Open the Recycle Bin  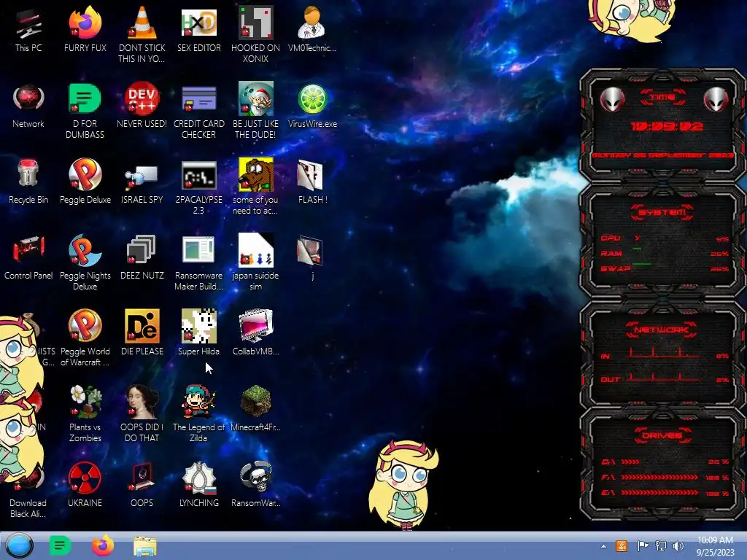pyautogui.click(x=28, y=174)
